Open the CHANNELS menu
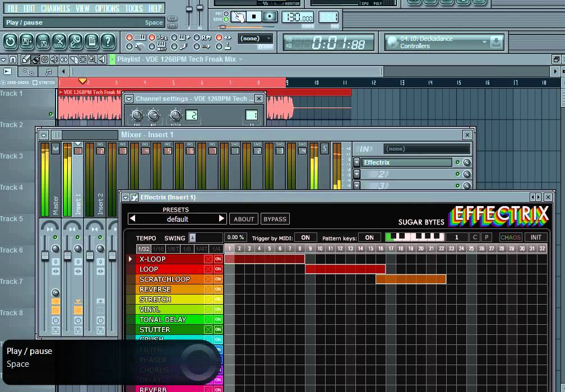This screenshot has height=392, width=565. click(55, 8)
